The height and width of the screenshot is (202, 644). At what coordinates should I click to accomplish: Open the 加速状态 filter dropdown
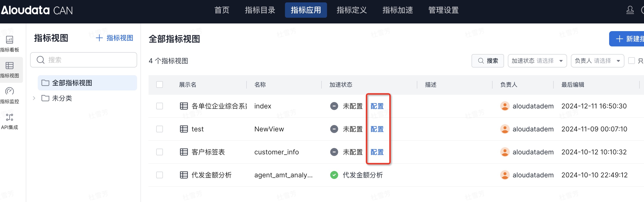(x=537, y=61)
